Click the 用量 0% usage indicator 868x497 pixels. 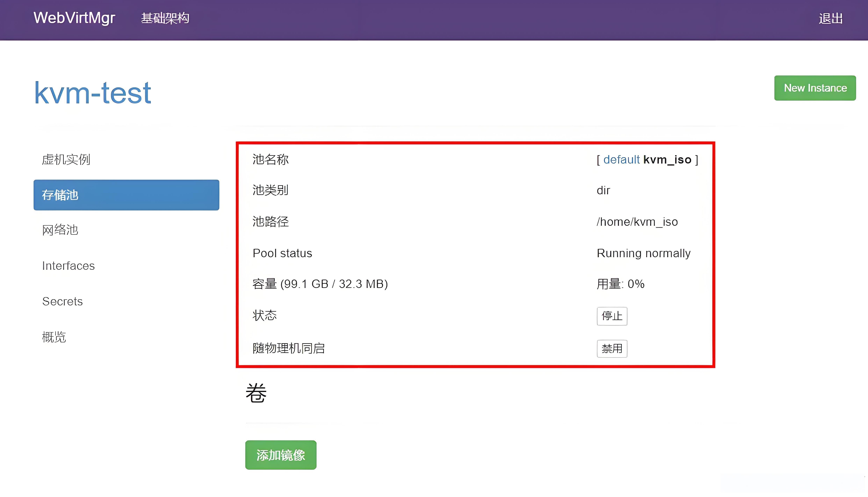620,284
